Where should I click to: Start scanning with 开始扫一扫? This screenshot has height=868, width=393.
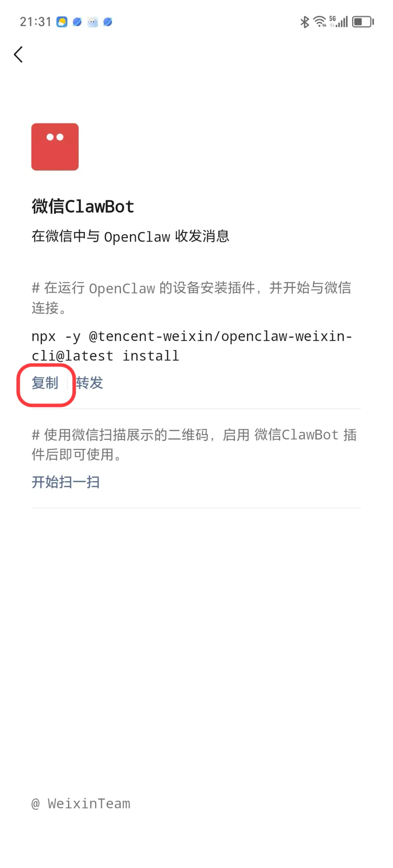click(x=65, y=482)
